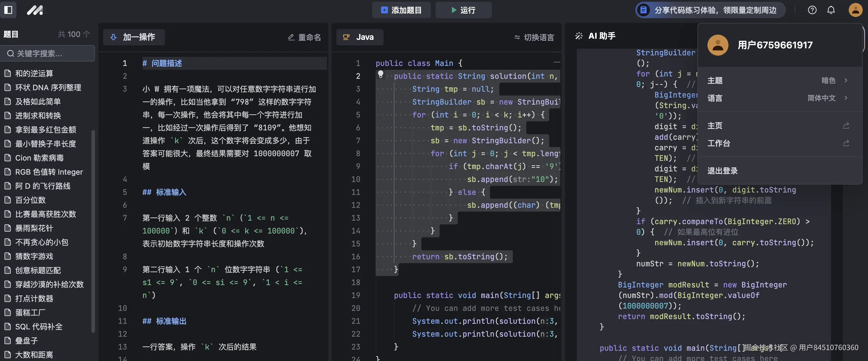This screenshot has width=868, height=361.
Task: Click the 添加题目 button
Action: point(401,10)
